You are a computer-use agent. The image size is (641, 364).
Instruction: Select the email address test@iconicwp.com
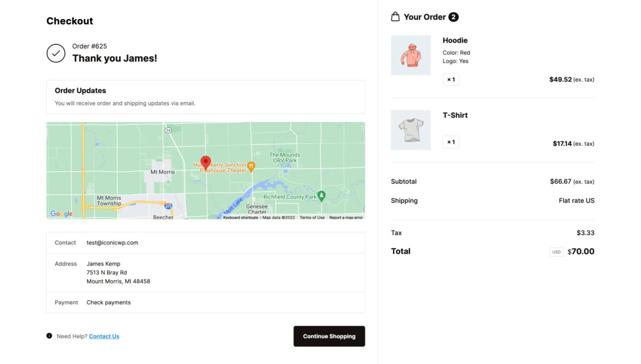click(112, 242)
